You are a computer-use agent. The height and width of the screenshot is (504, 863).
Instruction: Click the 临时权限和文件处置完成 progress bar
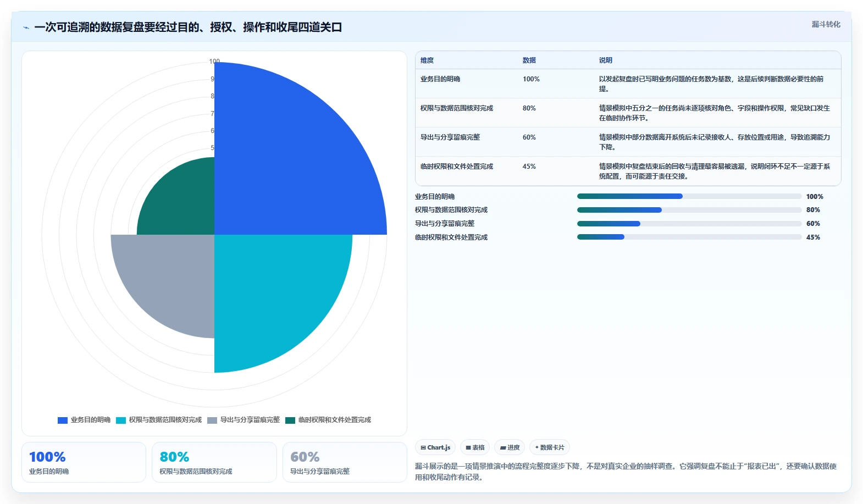[689, 237]
